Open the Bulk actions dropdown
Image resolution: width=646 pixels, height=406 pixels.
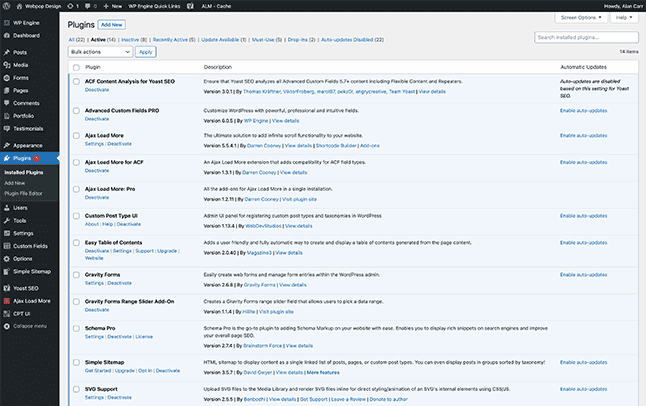pos(100,52)
